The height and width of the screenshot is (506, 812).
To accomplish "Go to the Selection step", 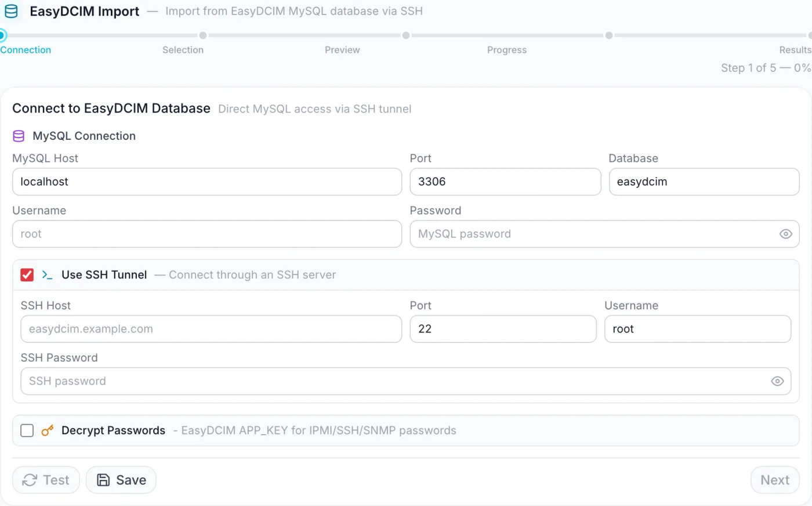I will (x=183, y=50).
